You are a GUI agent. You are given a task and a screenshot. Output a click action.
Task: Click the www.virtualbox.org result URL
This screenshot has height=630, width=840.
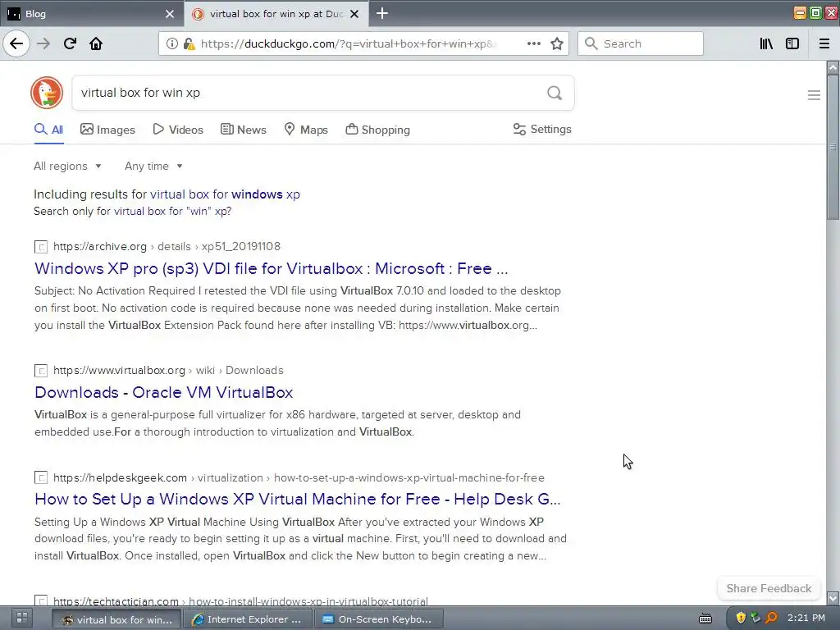pyautogui.click(x=168, y=370)
